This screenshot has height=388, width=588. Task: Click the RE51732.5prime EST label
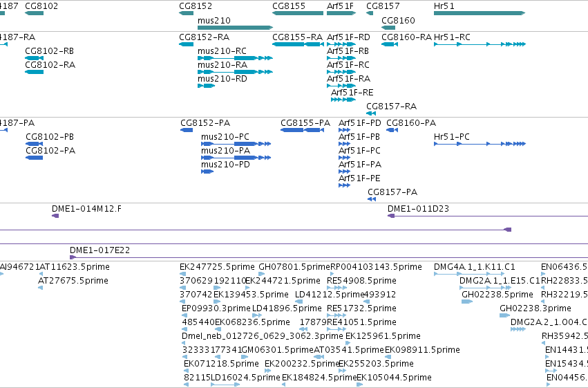(361, 309)
